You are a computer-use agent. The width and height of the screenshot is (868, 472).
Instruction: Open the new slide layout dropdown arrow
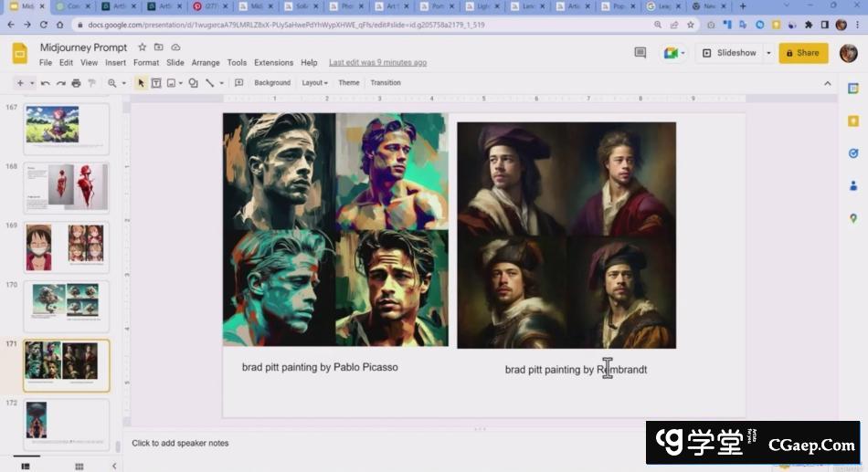pyautogui.click(x=32, y=83)
